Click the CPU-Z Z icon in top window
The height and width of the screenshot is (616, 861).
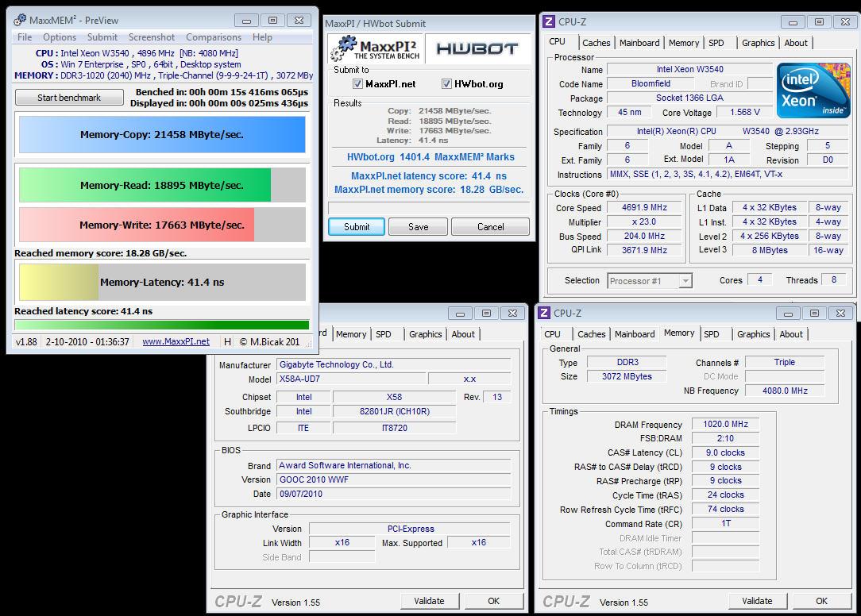[548, 21]
